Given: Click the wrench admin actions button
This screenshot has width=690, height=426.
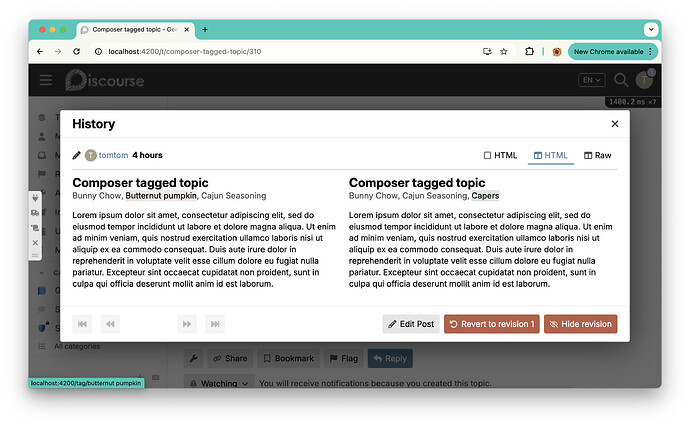Looking at the screenshot, I should pyautogui.click(x=193, y=358).
